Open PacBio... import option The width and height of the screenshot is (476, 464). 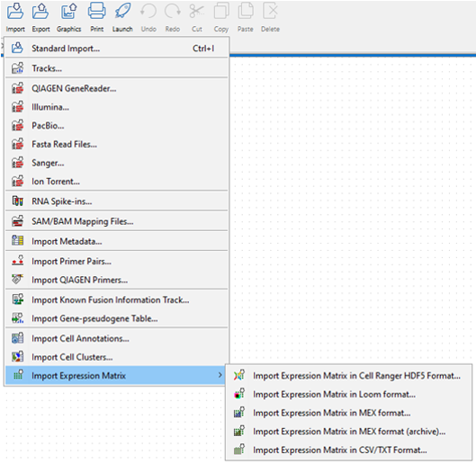[117, 126]
